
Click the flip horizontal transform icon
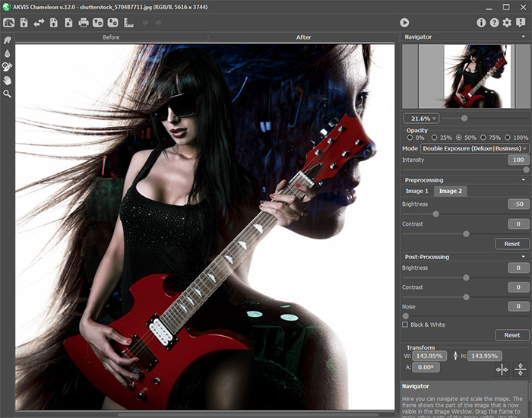[x=502, y=369]
